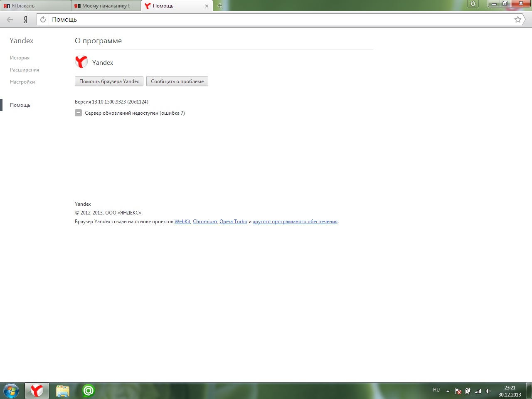532x399 pixels.
Task: Open the Chromium link
Action: coord(205,222)
